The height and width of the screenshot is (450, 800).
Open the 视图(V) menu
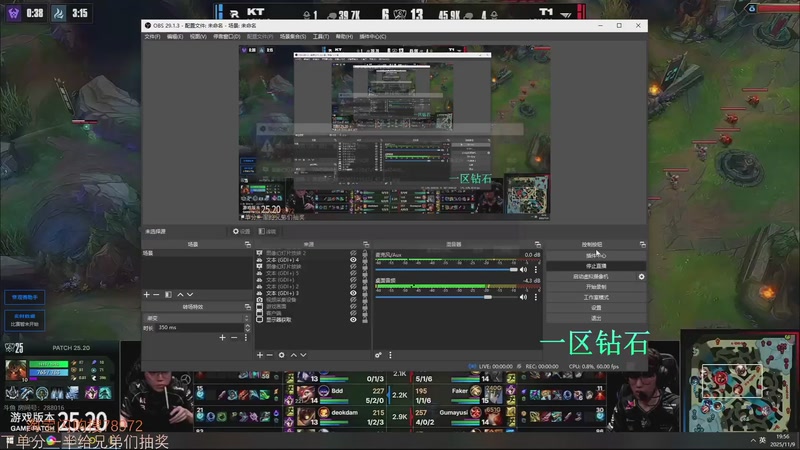tap(198, 37)
